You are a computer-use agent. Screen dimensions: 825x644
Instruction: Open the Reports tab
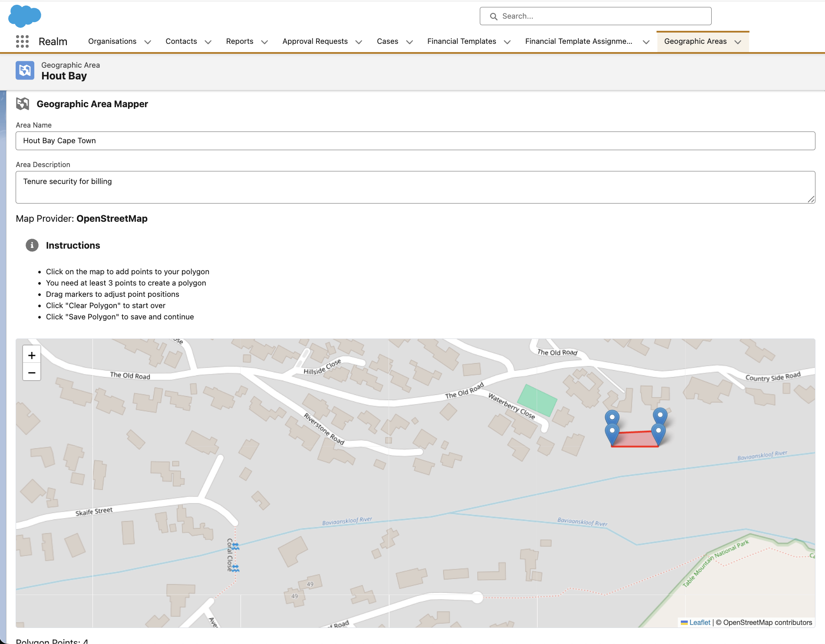coord(240,41)
